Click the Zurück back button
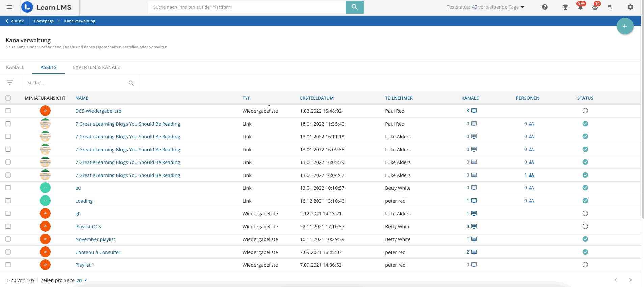Screen dimensions: 644x287 (x=15, y=21)
